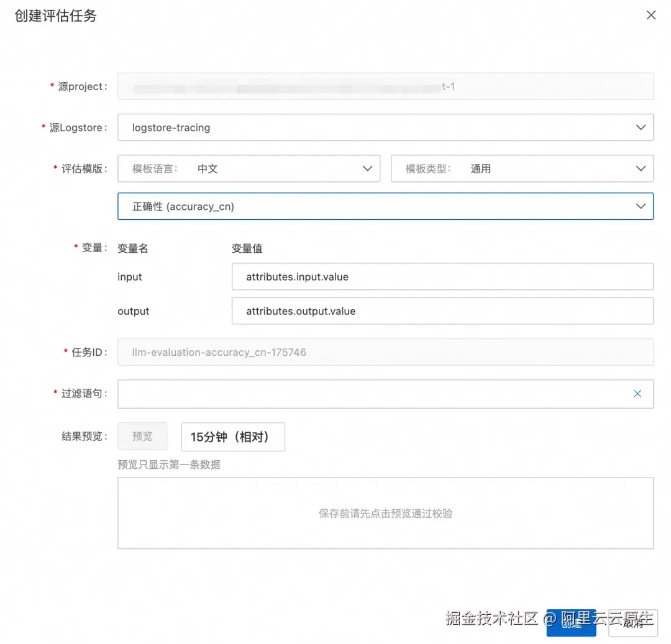
Task: Click the expand arrow on 模板语言 selector
Action: (367, 168)
